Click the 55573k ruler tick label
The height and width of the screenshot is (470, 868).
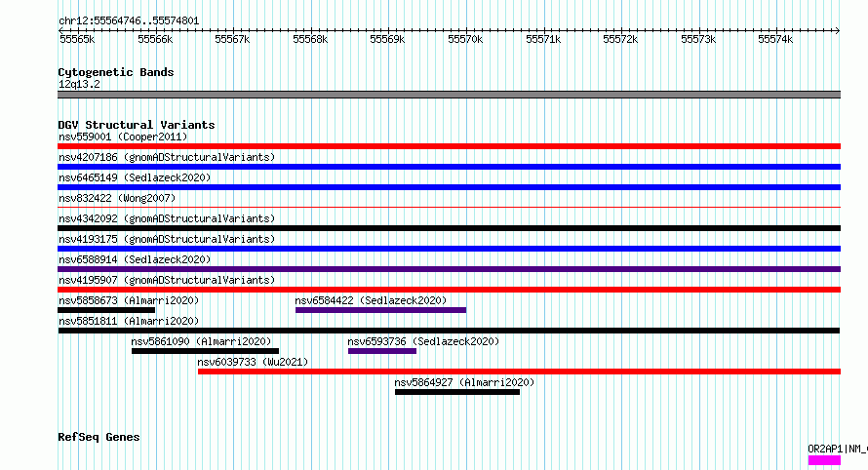698,39
